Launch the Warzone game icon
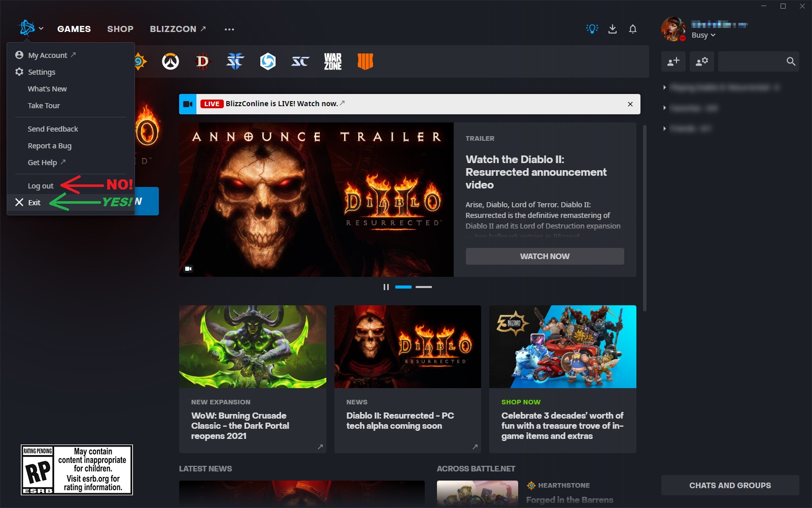Viewport: 812px width, 508px height. tap(333, 61)
